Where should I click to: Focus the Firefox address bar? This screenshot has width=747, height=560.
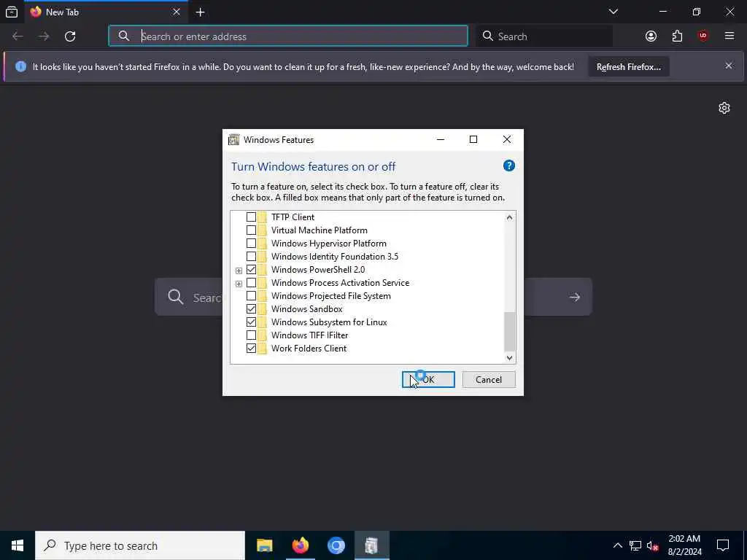coord(288,36)
